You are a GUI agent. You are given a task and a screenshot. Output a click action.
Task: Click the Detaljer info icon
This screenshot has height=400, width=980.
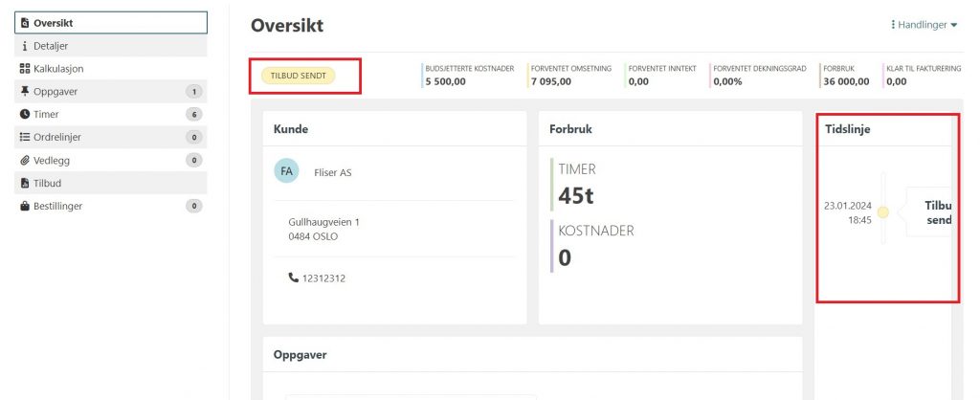[25, 46]
